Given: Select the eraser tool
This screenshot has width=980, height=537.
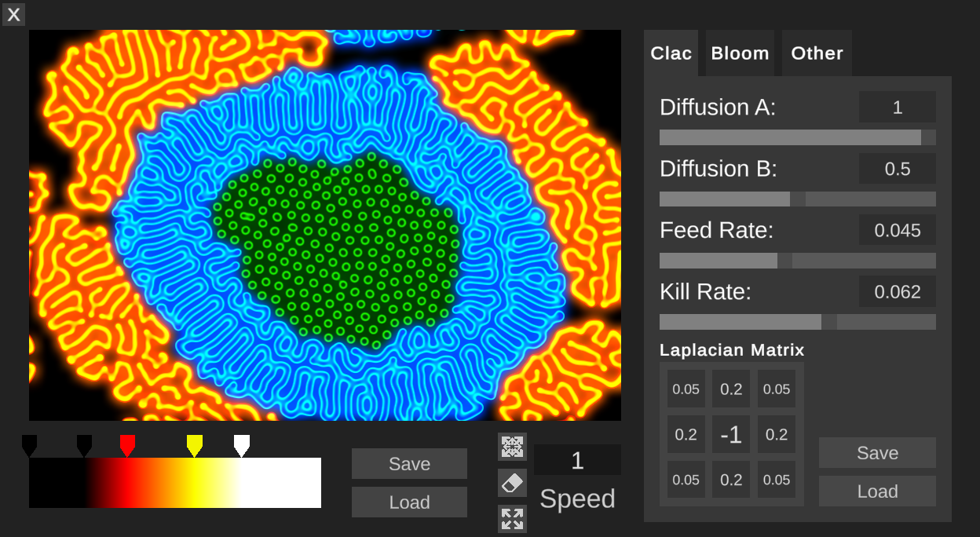Looking at the screenshot, I should click(511, 482).
